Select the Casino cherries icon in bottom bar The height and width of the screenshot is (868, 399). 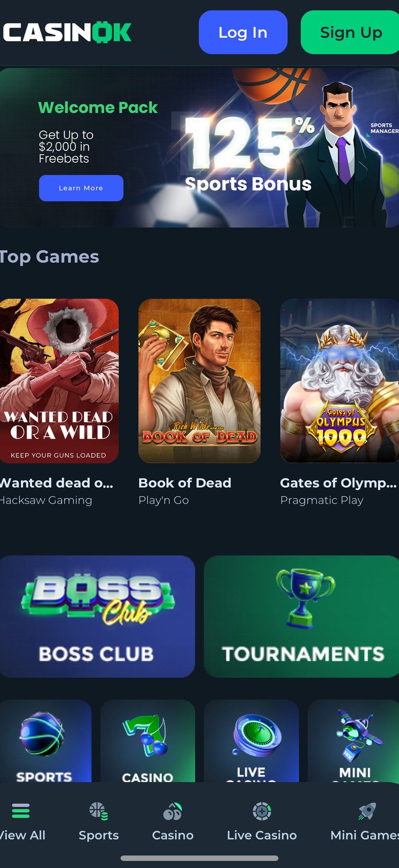(172, 811)
